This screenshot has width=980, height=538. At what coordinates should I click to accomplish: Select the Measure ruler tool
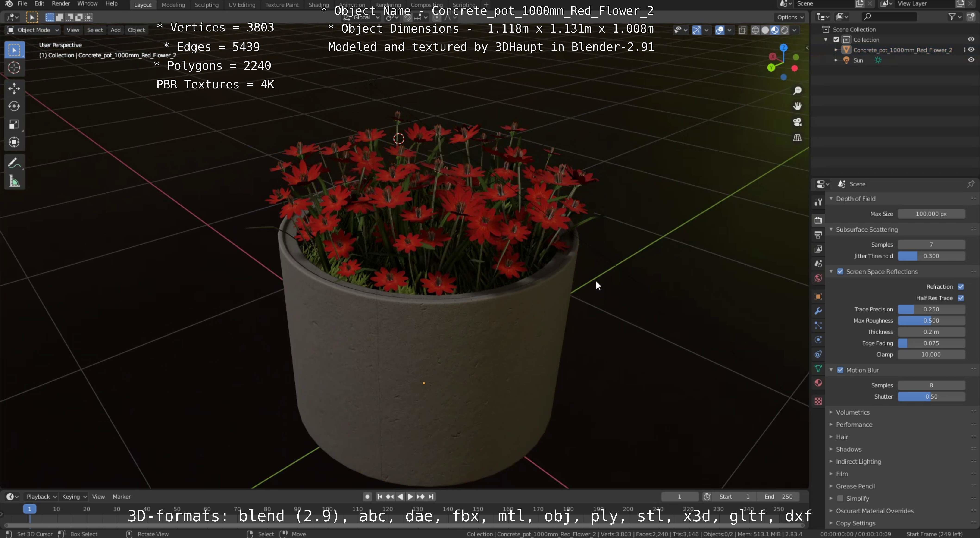[14, 182]
